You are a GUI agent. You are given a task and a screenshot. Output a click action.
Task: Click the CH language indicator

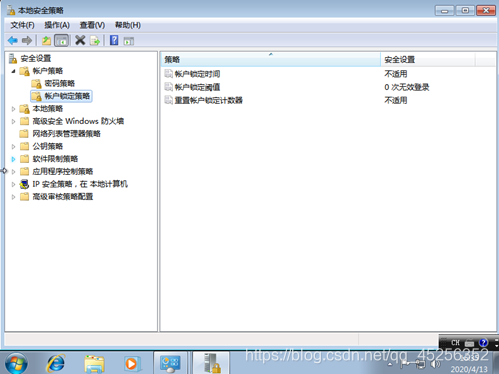455,343
